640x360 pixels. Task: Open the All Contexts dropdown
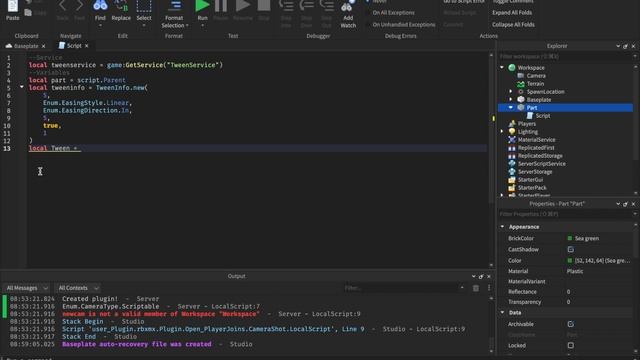pyautogui.click(x=78, y=288)
